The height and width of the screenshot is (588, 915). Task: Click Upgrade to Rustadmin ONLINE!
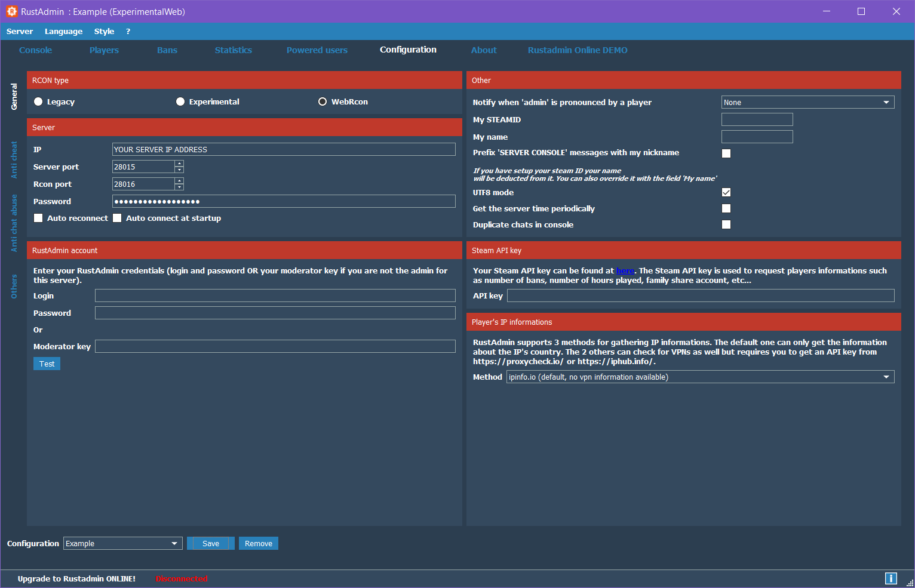(x=76, y=578)
